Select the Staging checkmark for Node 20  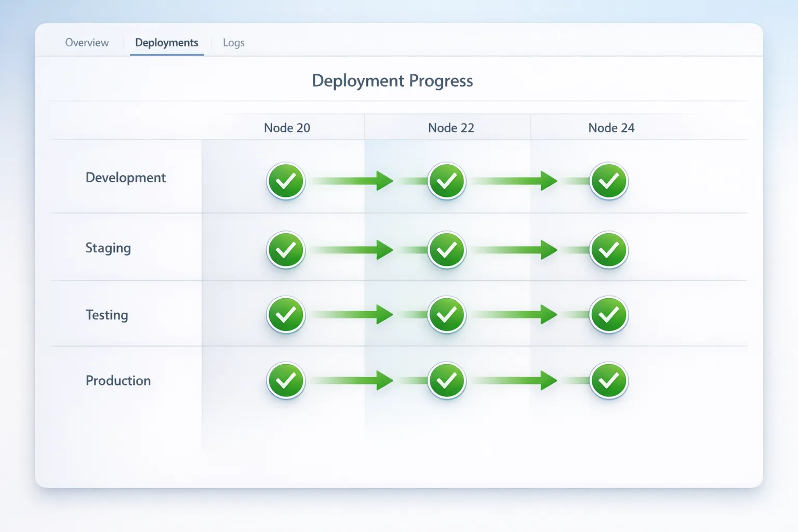point(285,249)
